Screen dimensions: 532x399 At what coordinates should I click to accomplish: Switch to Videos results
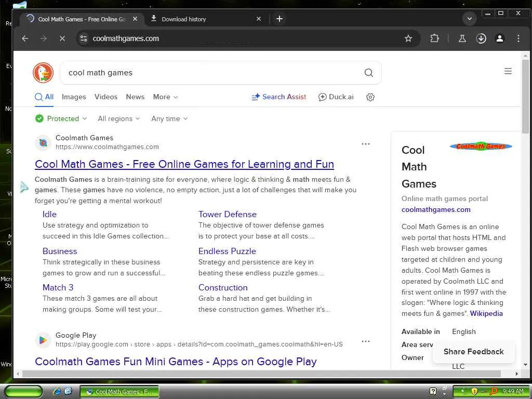(x=106, y=97)
